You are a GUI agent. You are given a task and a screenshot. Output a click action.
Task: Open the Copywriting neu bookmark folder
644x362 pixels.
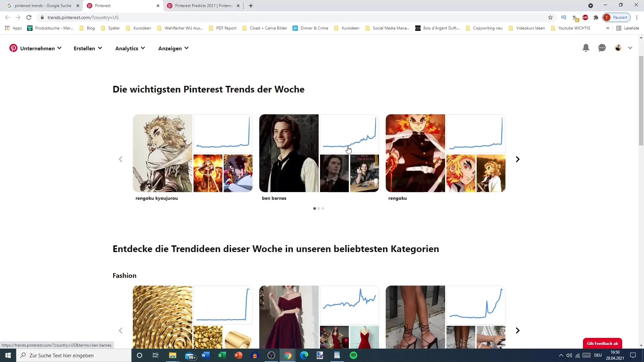484,28
